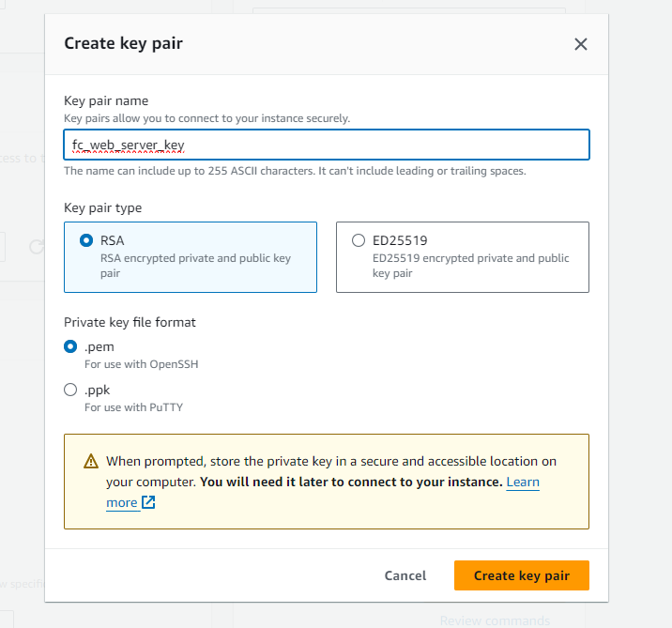Click the 'Create key pair' dialog title

[124, 44]
